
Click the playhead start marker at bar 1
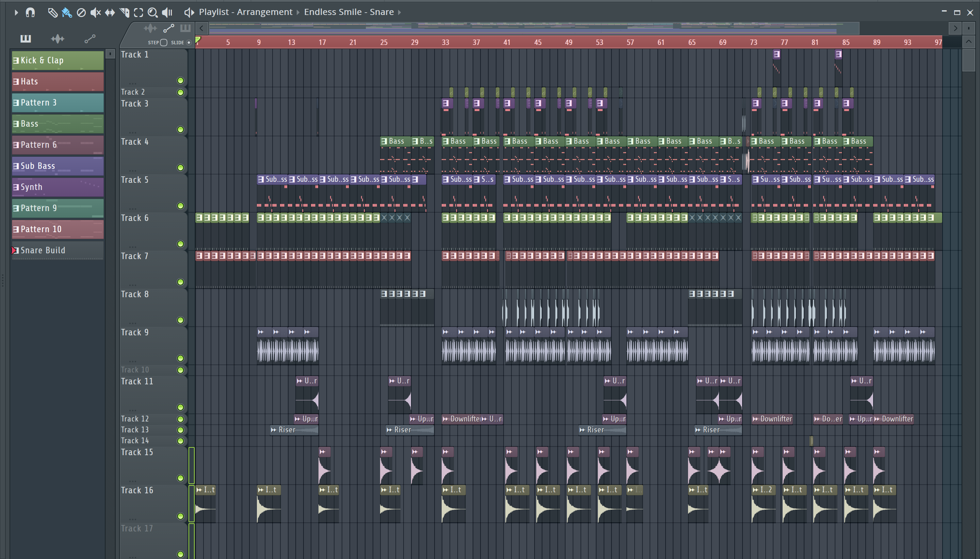coord(198,39)
